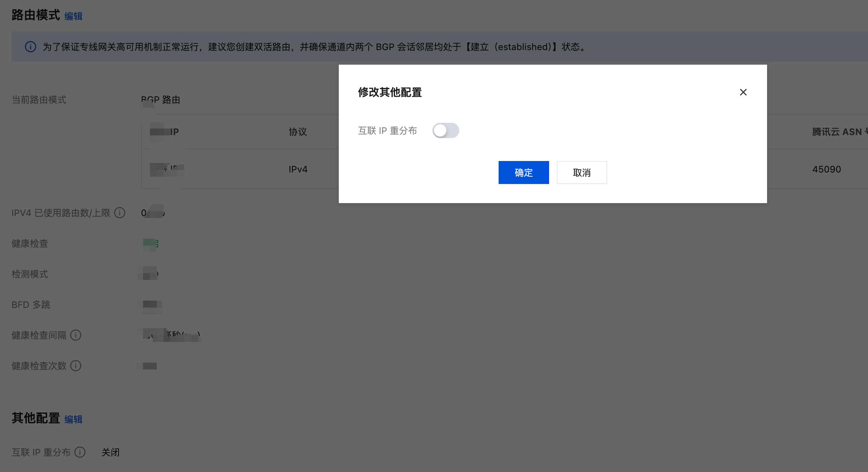
Task: Click the 取消 button
Action: (582, 173)
